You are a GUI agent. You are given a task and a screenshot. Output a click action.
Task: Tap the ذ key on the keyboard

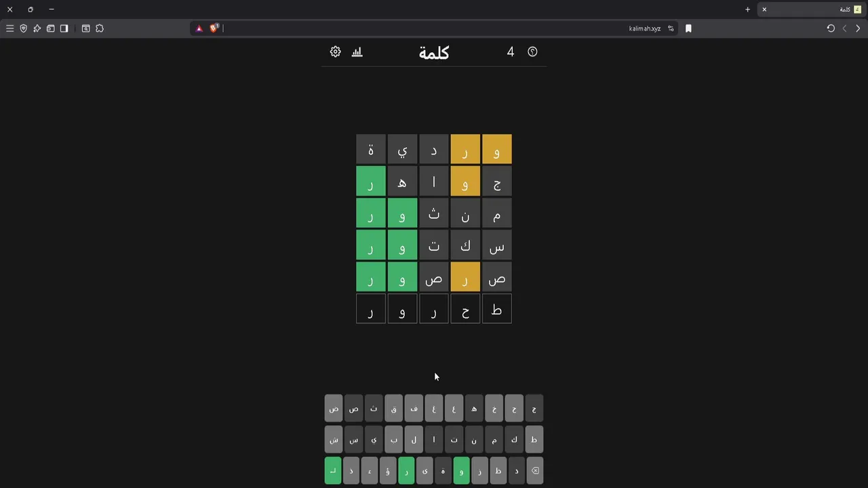(x=351, y=470)
